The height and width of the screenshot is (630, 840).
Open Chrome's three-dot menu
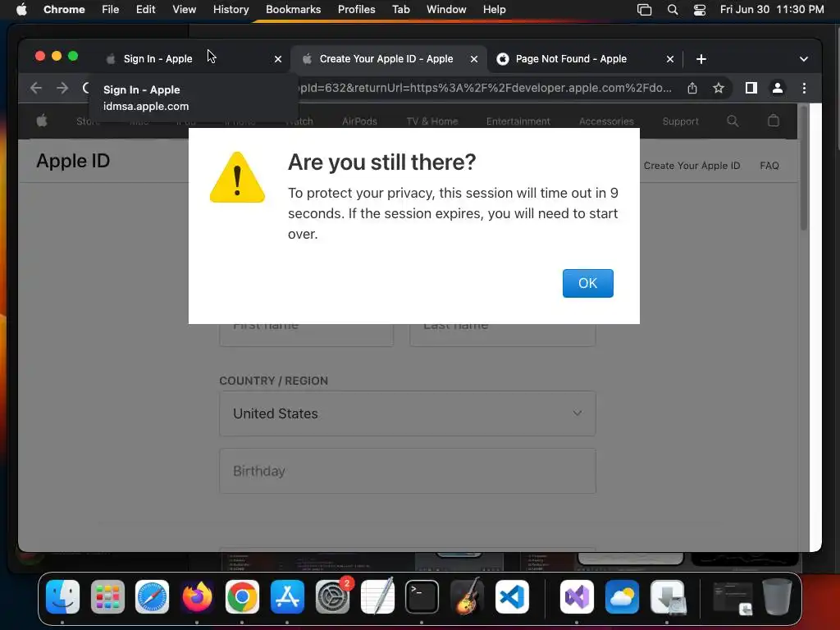[804, 88]
